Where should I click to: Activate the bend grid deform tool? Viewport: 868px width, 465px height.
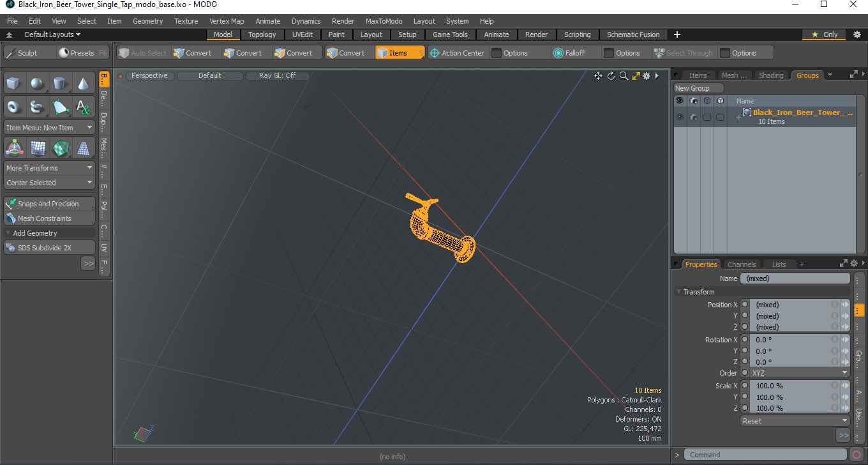coord(38,148)
